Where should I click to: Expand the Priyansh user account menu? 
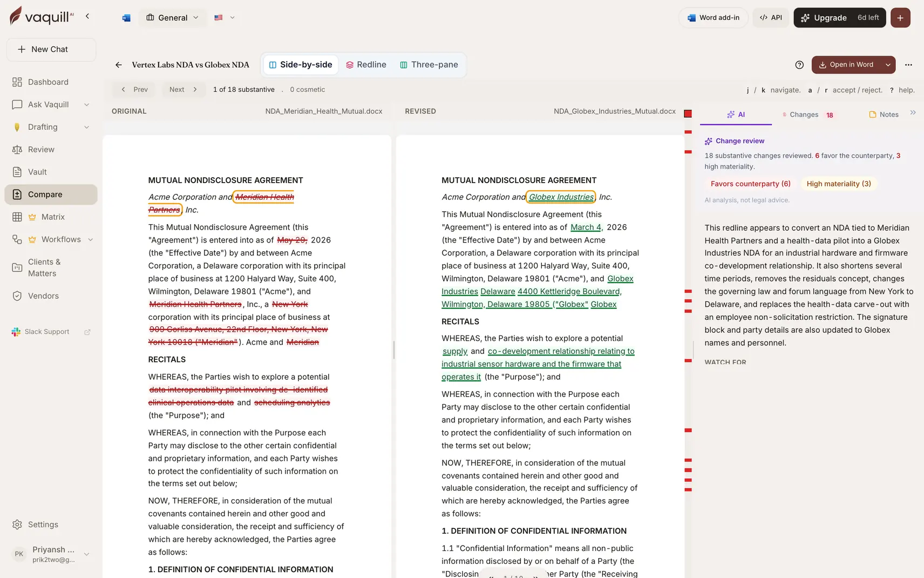pos(86,554)
